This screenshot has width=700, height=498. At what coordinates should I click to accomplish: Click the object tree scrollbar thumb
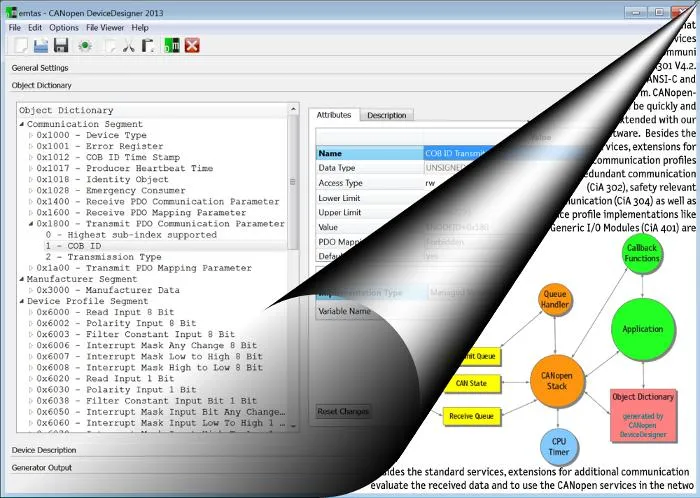click(x=293, y=182)
